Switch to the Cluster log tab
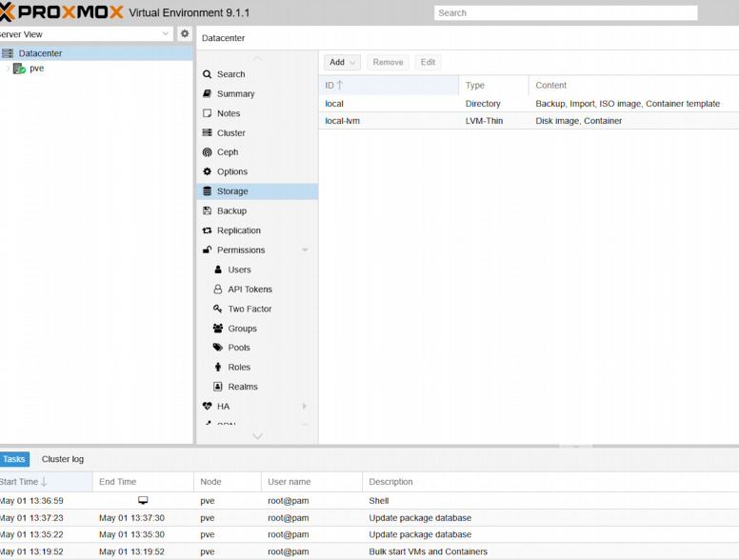The image size is (739, 560). pyautogui.click(x=63, y=459)
